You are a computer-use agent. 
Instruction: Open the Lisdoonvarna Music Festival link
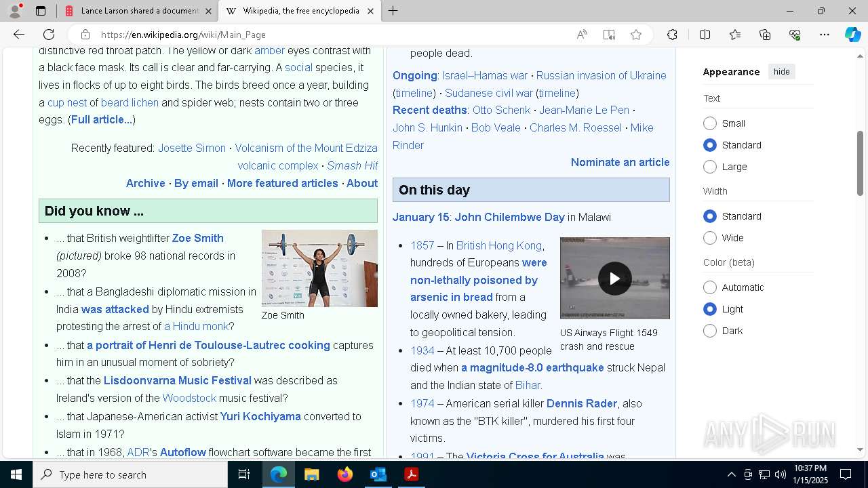(178, 380)
